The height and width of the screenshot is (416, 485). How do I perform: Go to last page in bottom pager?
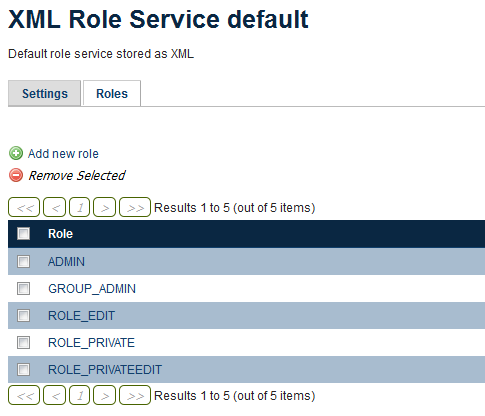click(x=135, y=395)
